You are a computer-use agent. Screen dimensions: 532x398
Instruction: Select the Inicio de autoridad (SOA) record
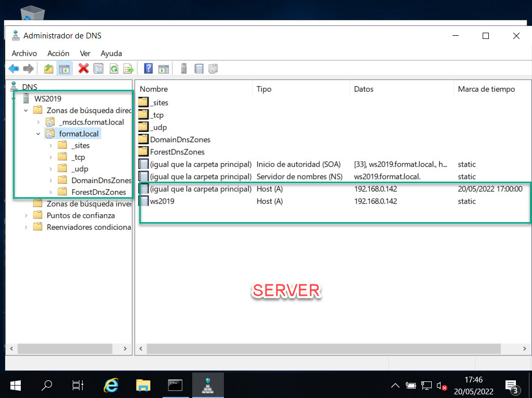coord(298,164)
